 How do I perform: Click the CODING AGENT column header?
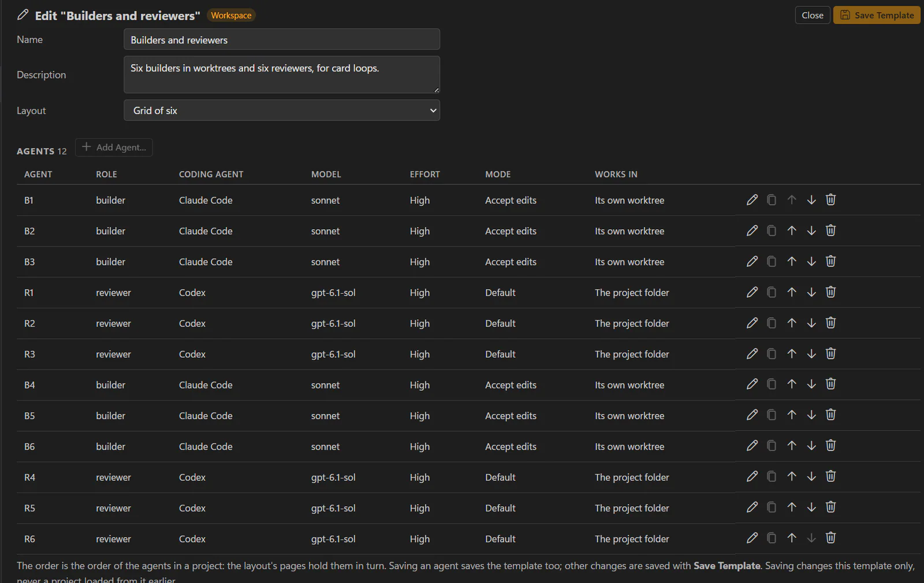click(211, 174)
